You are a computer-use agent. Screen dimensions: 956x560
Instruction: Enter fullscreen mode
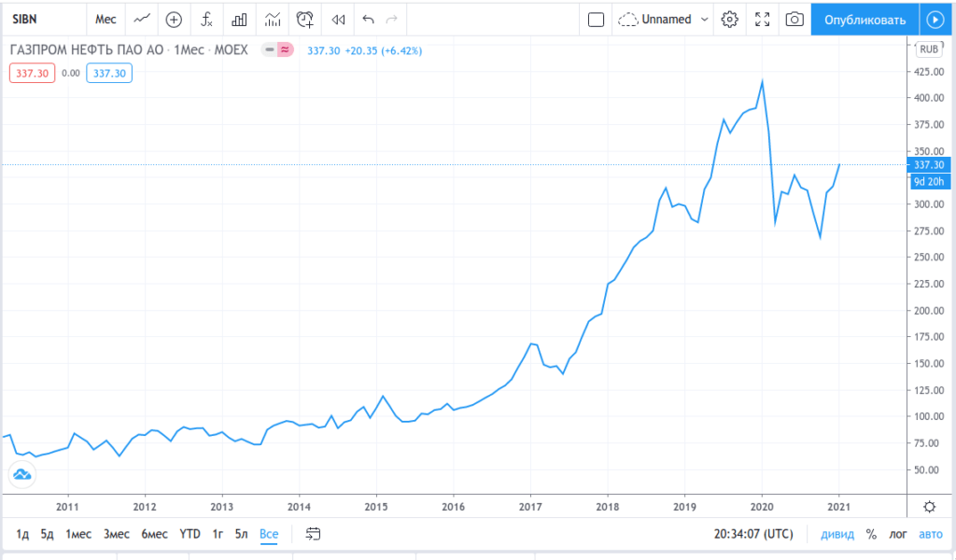pyautogui.click(x=762, y=19)
